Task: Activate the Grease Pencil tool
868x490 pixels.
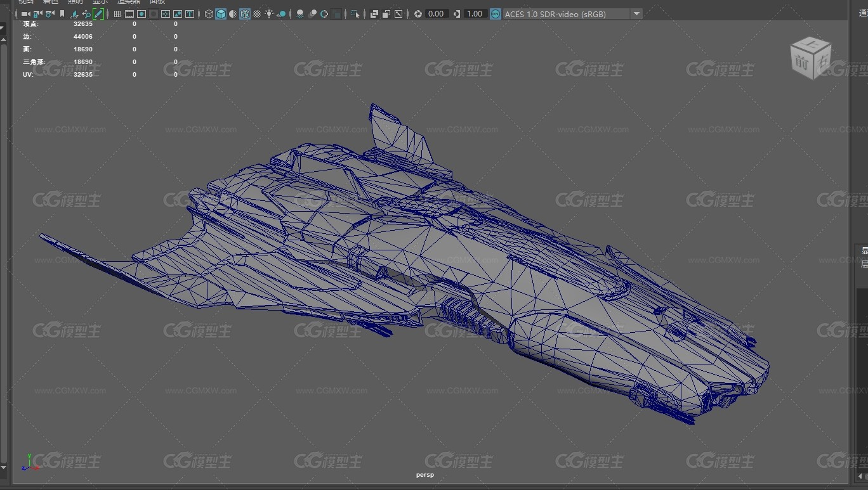Action: pos(98,13)
